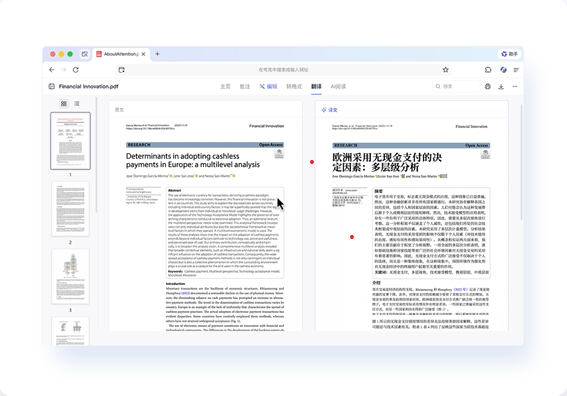Image resolution: width=567 pixels, height=396 pixels.
Task: Close the AboutAttention tab
Action: pyautogui.click(x=144, y=54)
